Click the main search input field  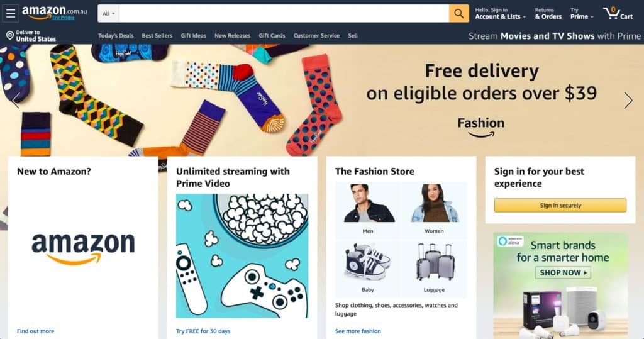point(284,14)
